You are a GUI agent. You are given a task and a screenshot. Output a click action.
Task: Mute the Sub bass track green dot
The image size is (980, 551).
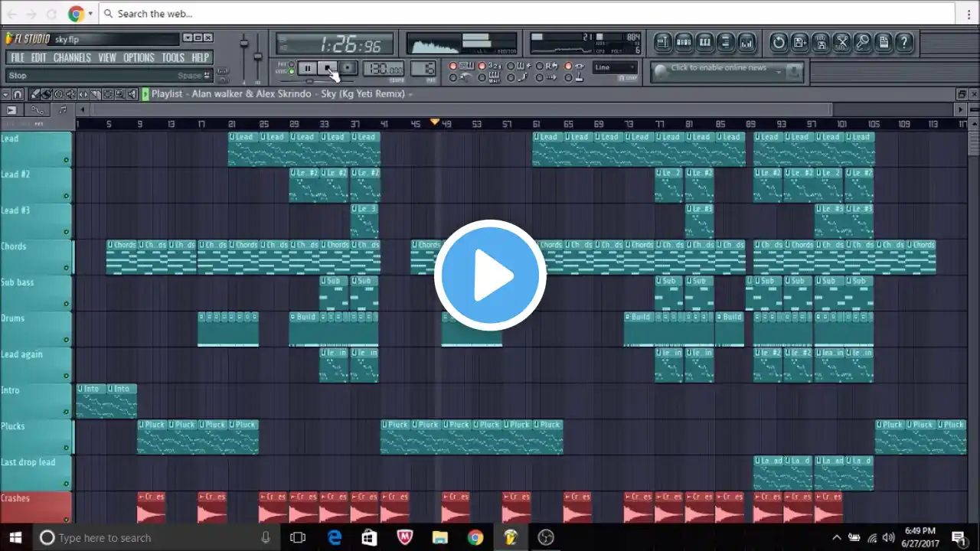67,304
